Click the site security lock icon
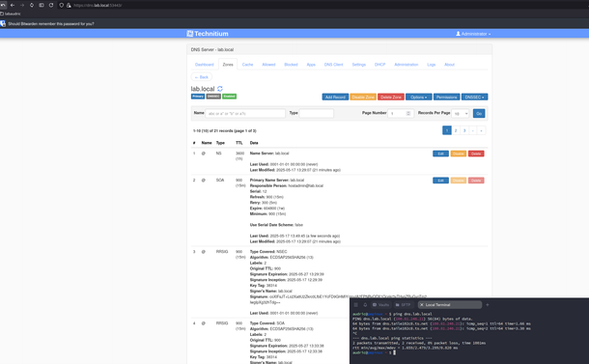589x364 pixels. tap(69, 5)
